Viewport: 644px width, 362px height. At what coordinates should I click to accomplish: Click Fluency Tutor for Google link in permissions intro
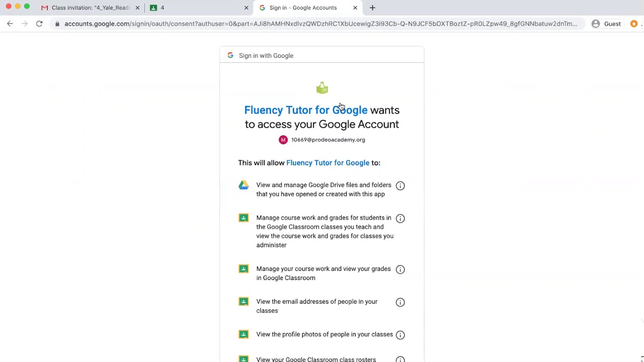(x=328, y=163)
